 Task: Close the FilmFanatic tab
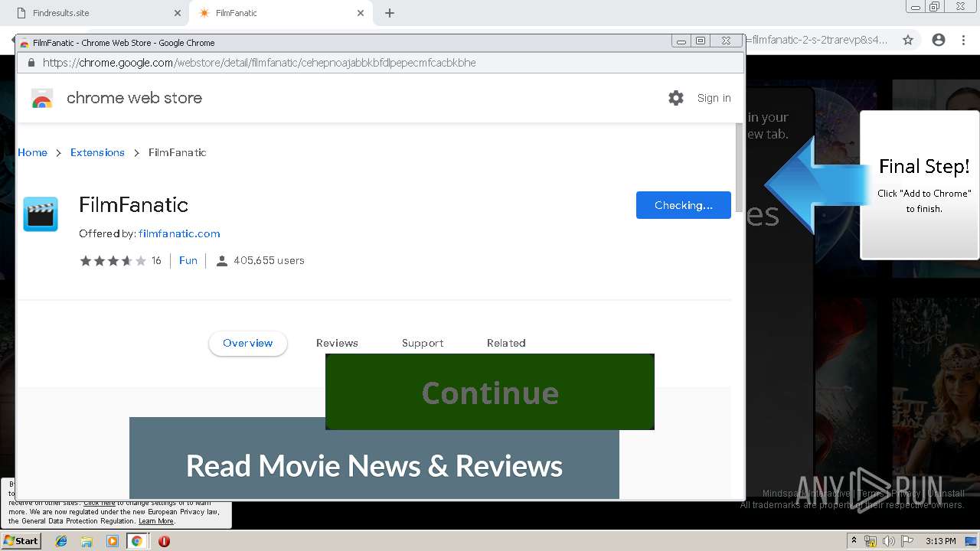[x=361, y=13]
